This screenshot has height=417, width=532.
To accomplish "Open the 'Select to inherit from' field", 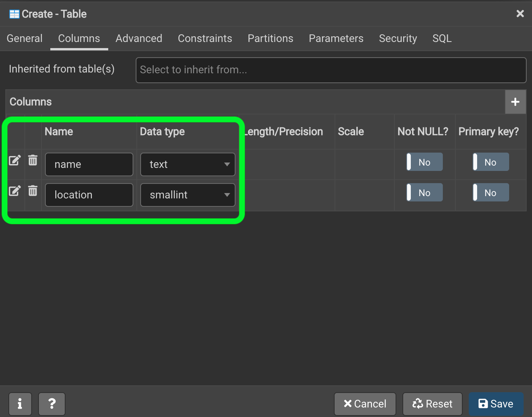I will click(x=331, y=70).
